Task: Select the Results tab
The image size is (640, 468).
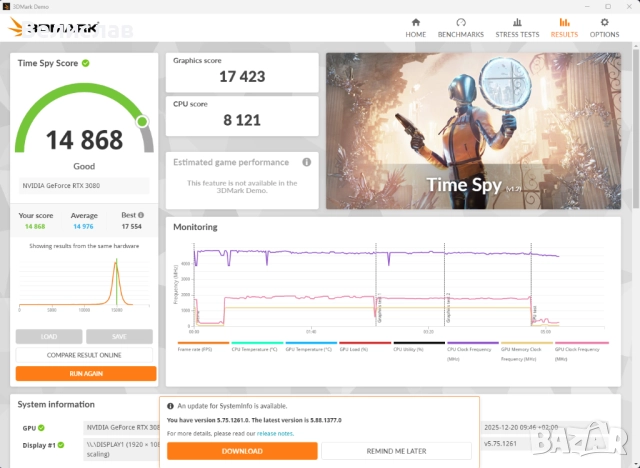Action: (x=564, y=28)
